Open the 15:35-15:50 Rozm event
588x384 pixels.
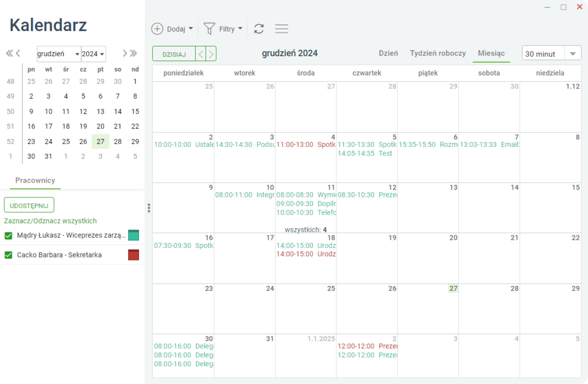coord(428,145)
